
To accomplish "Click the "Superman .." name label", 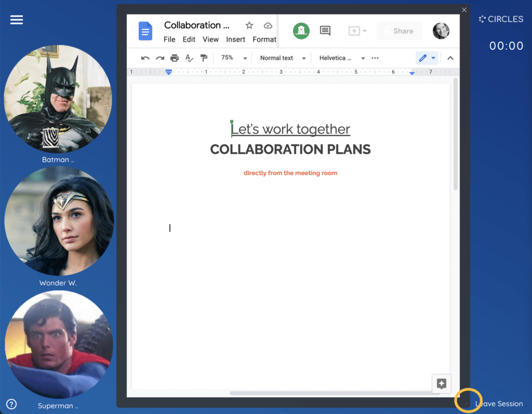I will point(58,406).
